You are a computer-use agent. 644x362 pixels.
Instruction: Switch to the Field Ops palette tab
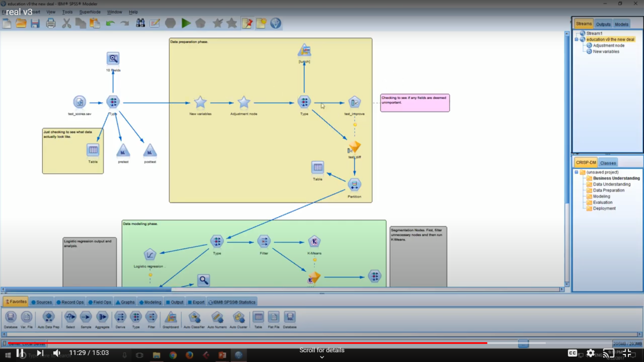pyautogui.click(x=99, y=302)
